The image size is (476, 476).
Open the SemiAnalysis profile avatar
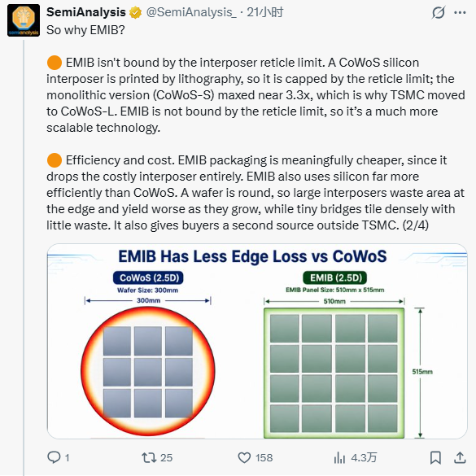tap(24, 20)
